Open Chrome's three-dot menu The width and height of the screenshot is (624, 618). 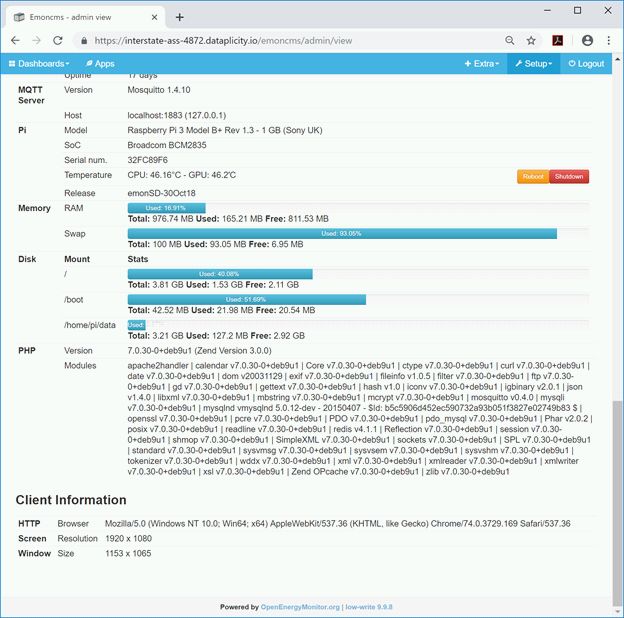coord(608,41)
